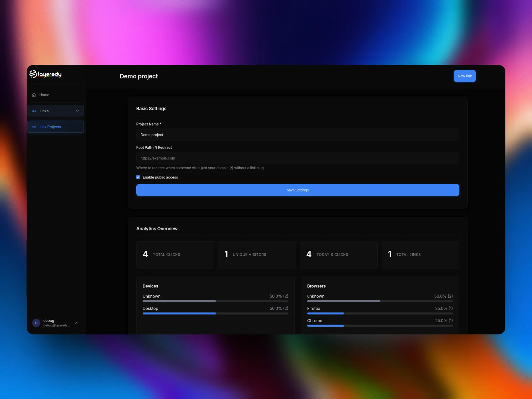Click the Today's Clicks stat card
This screenshot has height=399, width=532.
click(x=339, y=255)
